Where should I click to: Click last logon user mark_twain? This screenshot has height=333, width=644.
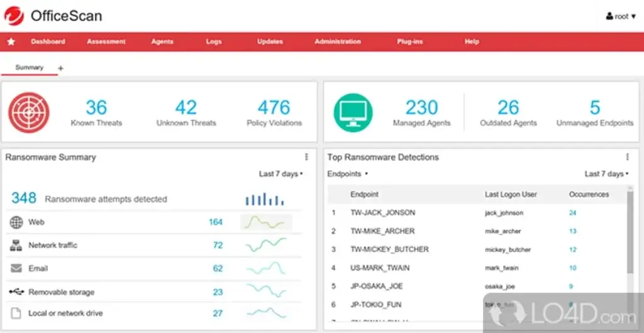501,268
